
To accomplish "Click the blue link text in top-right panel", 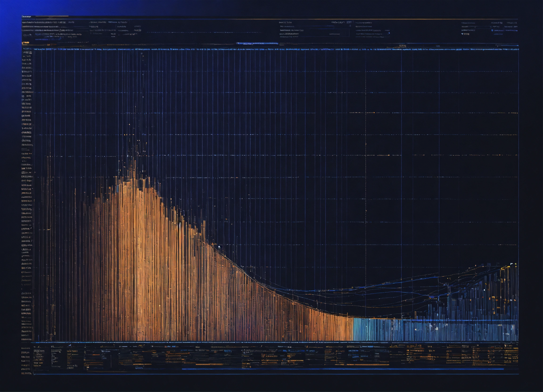I will click(x=511, y=30).
